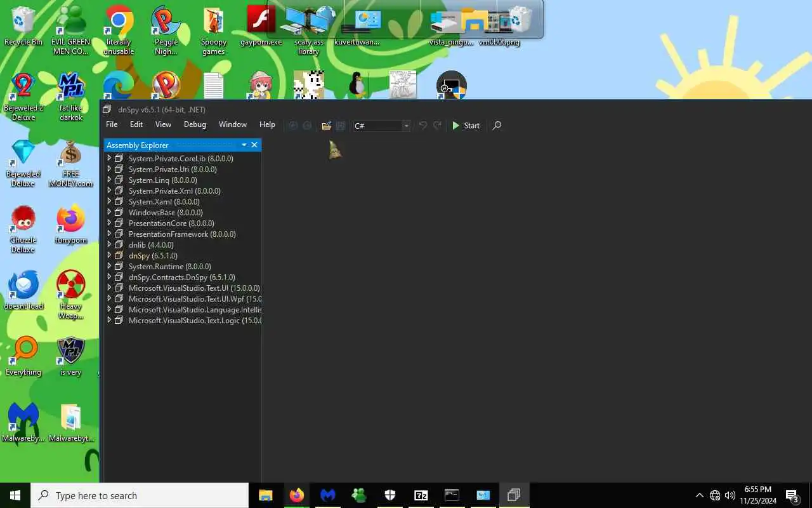812x508 pixels.
Task: Expand the System.Xaml assembly node
Action: click(109, 201)
